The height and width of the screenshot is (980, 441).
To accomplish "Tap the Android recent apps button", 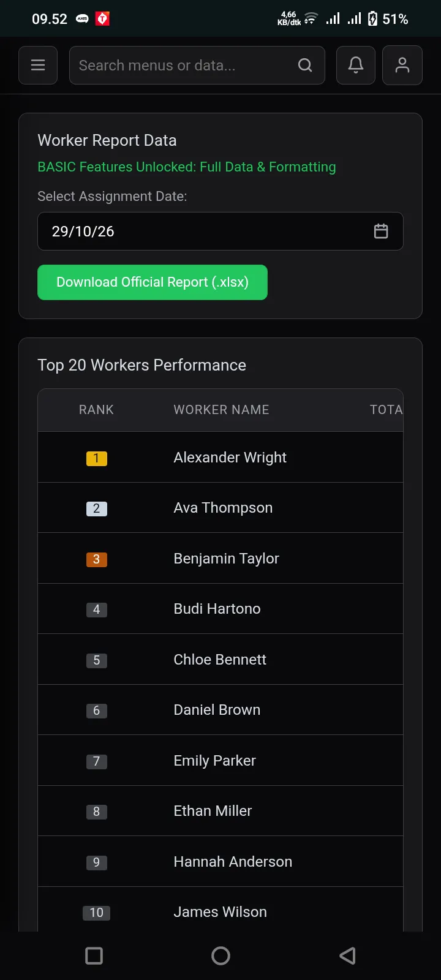I will pyautogui.click(x=94, y=956).
